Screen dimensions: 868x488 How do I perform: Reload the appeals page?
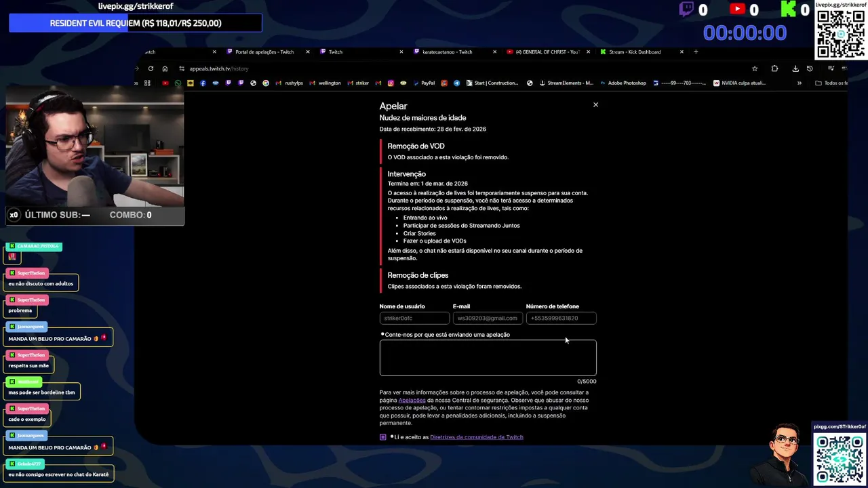pyautogui.click(x=151, y=68)
